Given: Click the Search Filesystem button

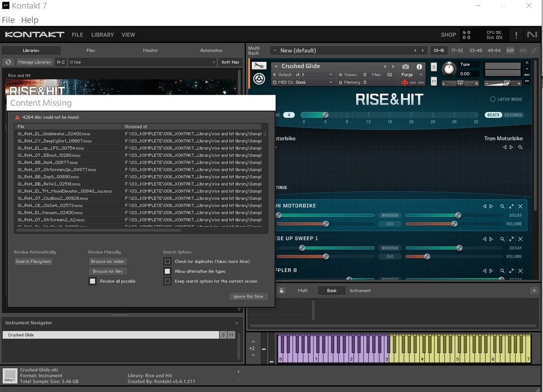Looking at the screenshot, I should [33, 262].
